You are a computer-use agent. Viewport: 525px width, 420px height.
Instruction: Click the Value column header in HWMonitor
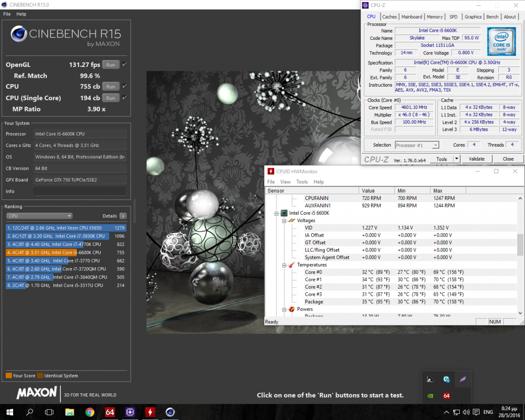tap(378, 191)
